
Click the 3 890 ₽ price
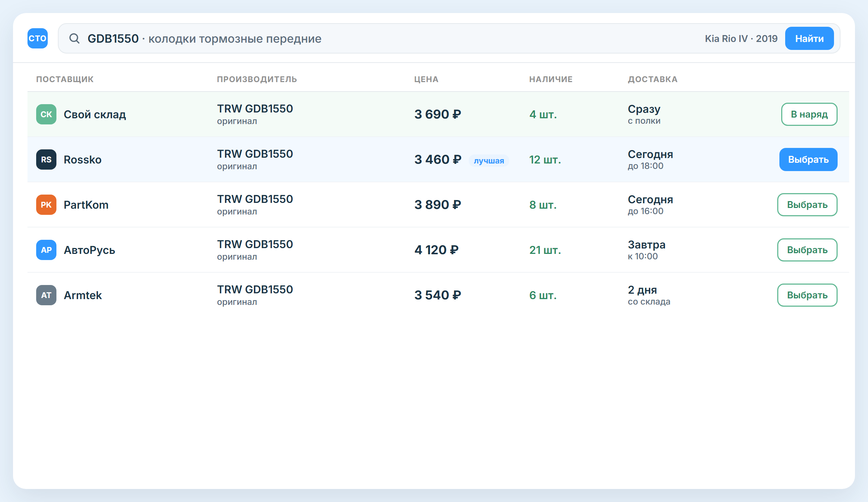tap(438, 205)
